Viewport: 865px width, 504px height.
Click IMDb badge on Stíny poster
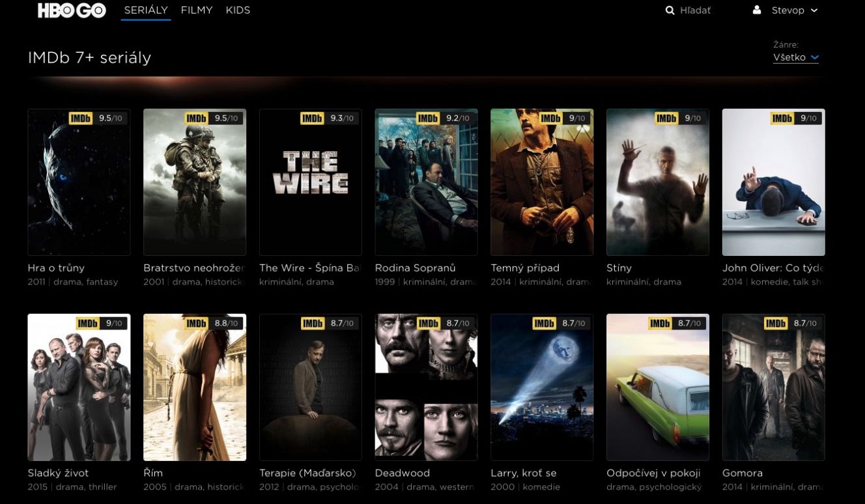(680, 119)
